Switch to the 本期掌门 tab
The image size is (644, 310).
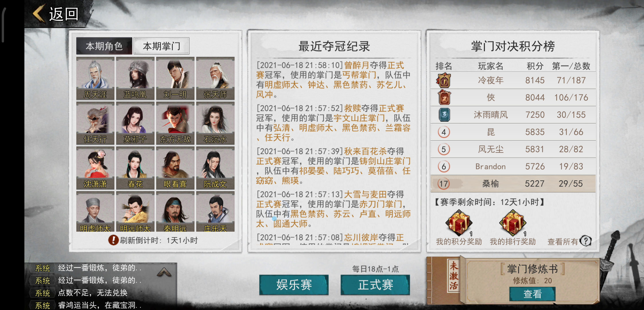162,46
